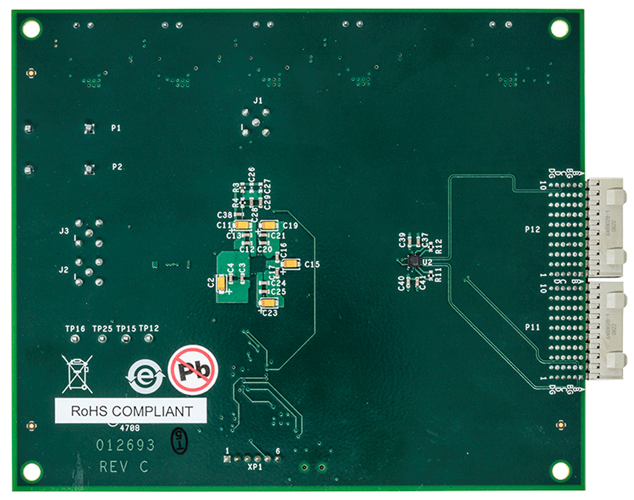Viewport: 634px width, 500px height.
Task: Click the red no-Pb lead-free symbol
Action: click(x=190, y=371)
